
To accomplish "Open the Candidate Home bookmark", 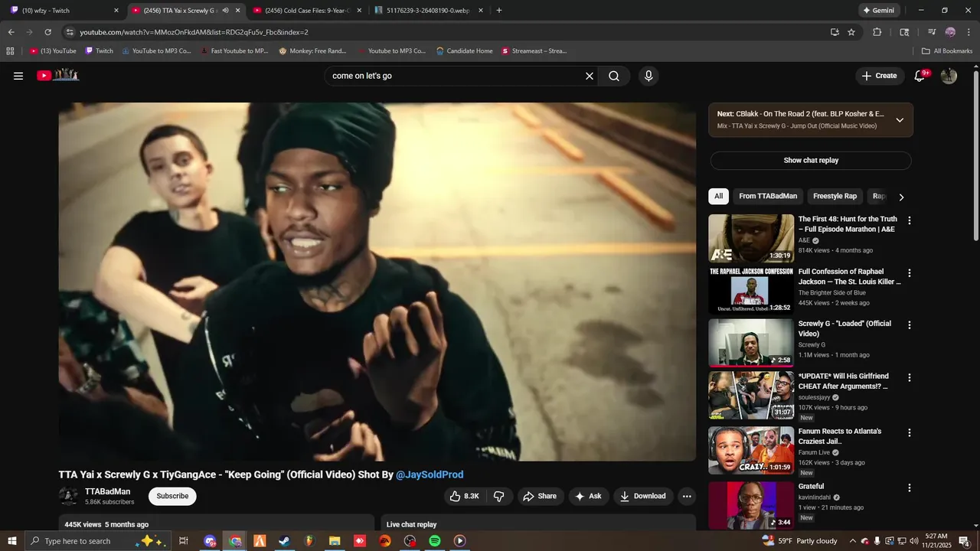I will pos(465,51).
